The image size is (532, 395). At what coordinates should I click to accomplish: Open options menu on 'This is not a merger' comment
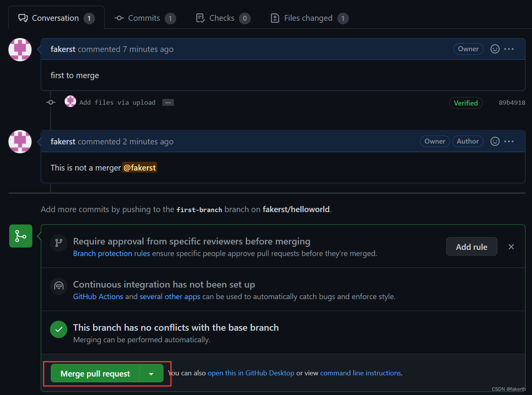509,141
